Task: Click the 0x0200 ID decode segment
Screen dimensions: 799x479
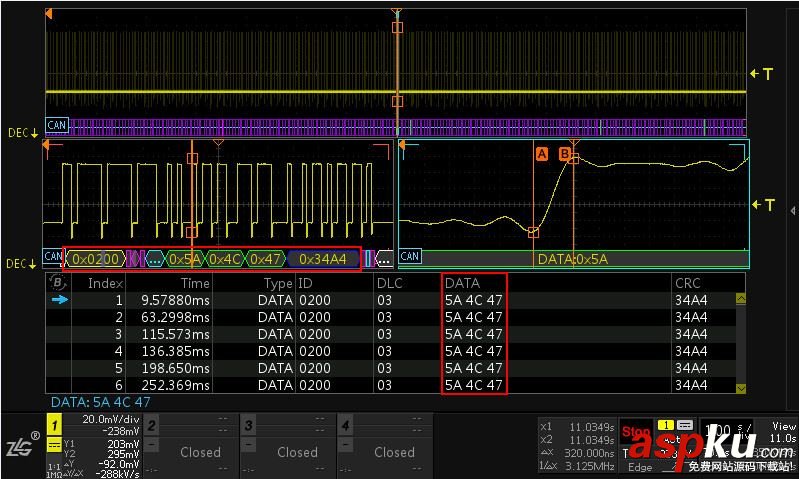Action: [x=95, y=259]
